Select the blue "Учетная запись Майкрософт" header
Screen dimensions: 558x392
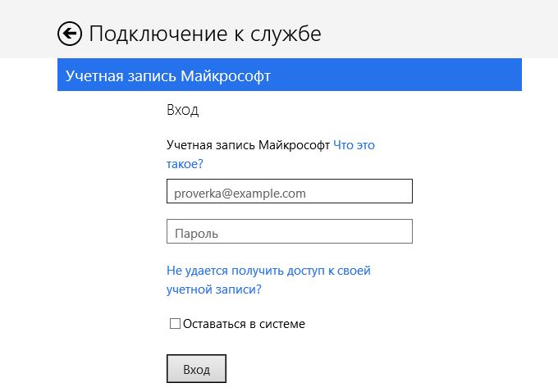coord(290,75)
